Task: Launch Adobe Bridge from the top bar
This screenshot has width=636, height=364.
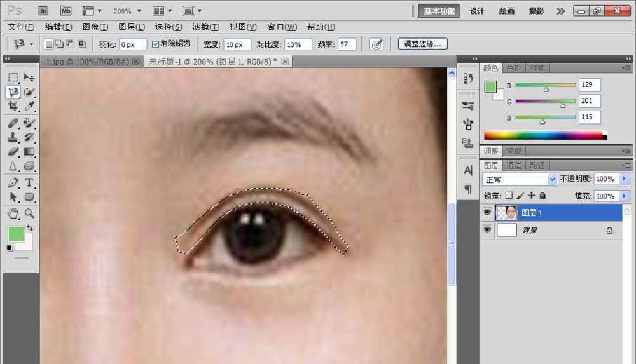Action: (43, 11)
